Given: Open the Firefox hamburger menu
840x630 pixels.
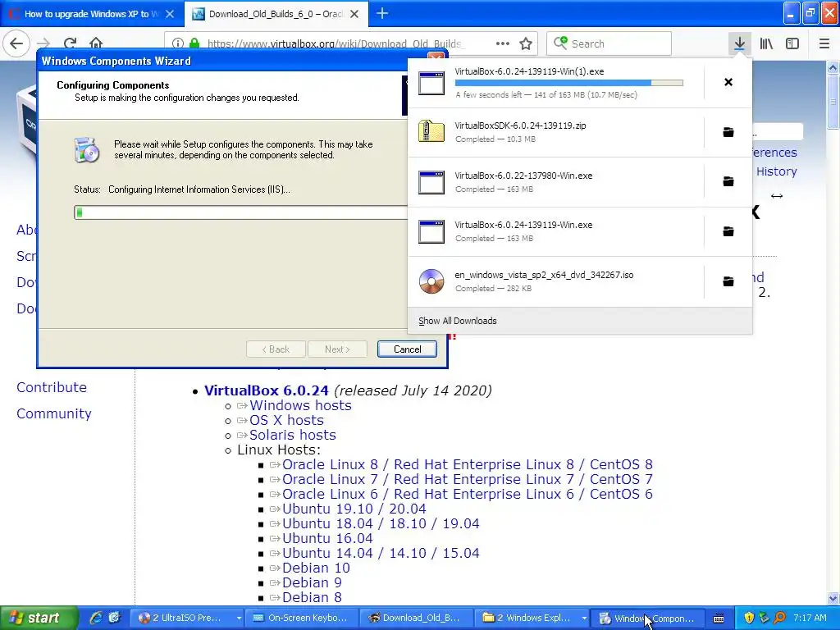Looking at the screenshot, I should click(x=824, y=43).
